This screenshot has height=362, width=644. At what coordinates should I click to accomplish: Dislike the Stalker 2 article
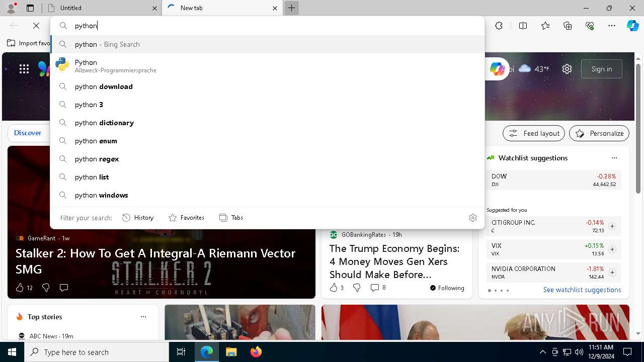(46, 288)
